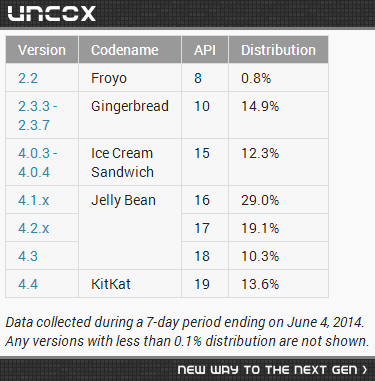
Task: Click the 29.0% distribution value
Action: point(260,200)
